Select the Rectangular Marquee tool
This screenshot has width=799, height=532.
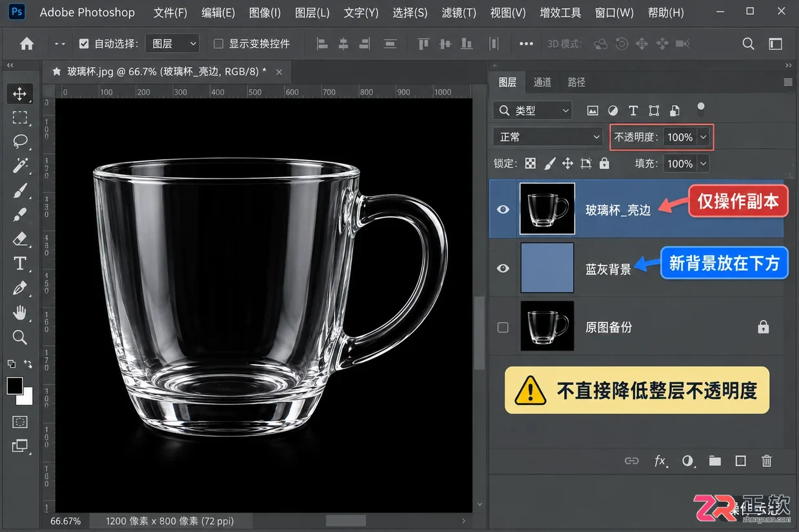point(20,117)
